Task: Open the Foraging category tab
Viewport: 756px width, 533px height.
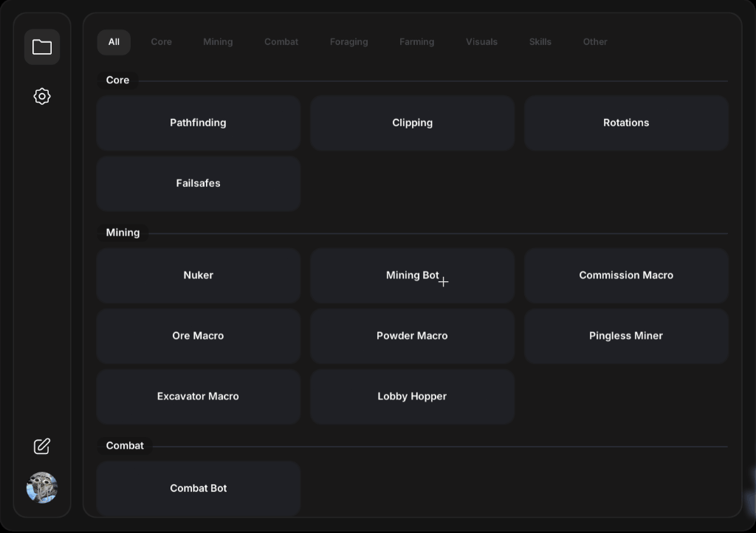Action: click(348, 42)
